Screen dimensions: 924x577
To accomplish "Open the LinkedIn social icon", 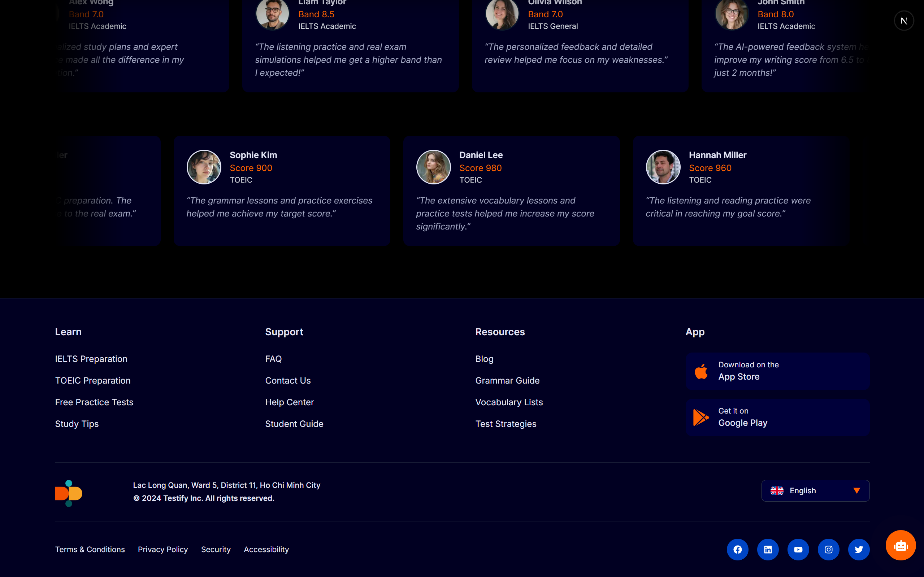I will tap(768, 550).
